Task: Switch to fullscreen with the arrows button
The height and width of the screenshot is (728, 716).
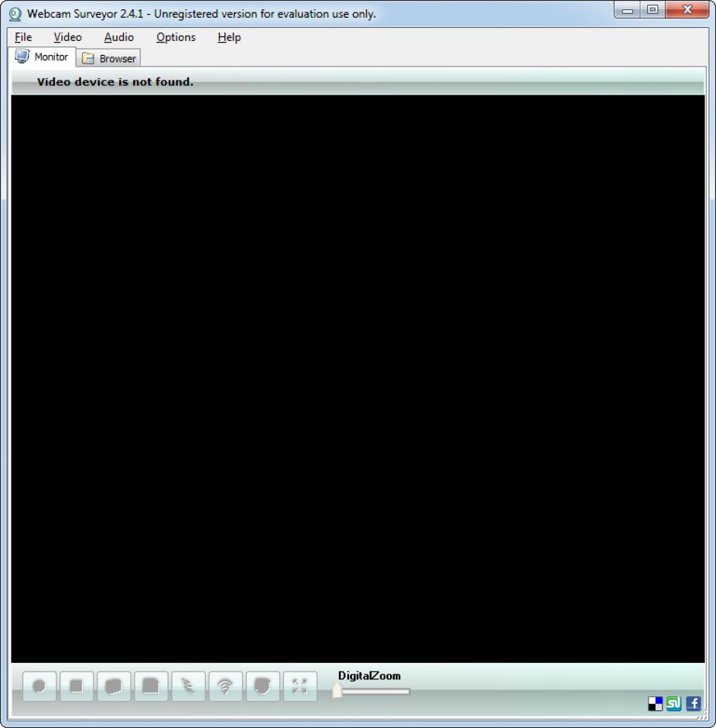Action: (300, 685)
